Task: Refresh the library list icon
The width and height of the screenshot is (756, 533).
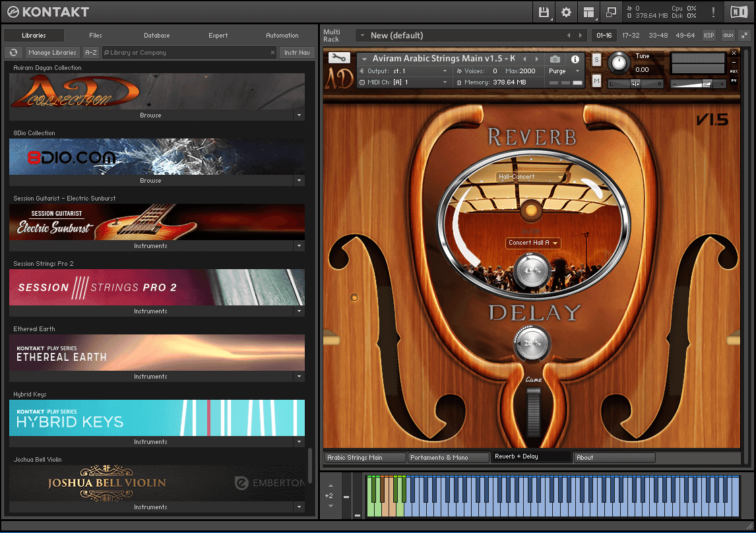Action: click(13, 53)
